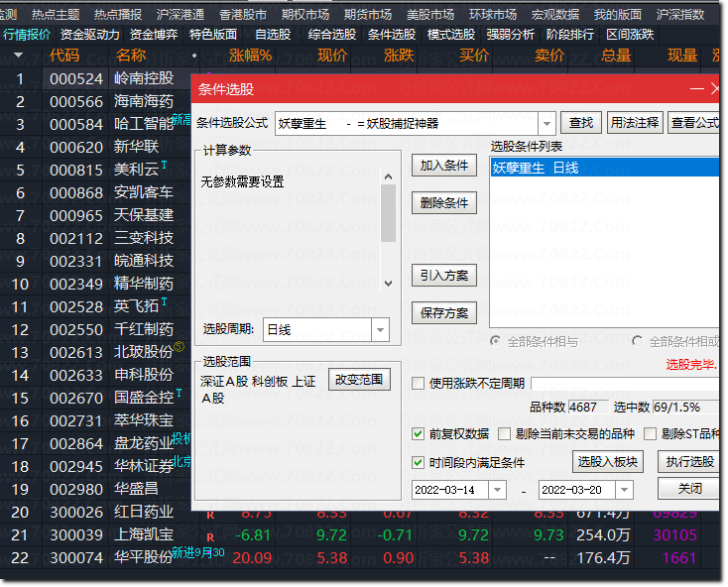Image resolution: width=728 pixels, height=587 pixels.
Task: Click the T marker next to 英飞拓
Action: point(164,301)
